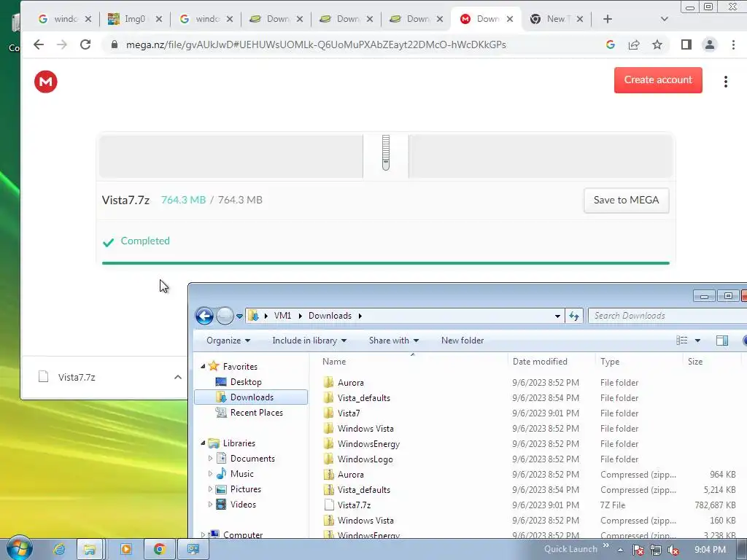Open Chrome profile avatar
This screenshot has height=560, width=747.
[x=709, y=44]
